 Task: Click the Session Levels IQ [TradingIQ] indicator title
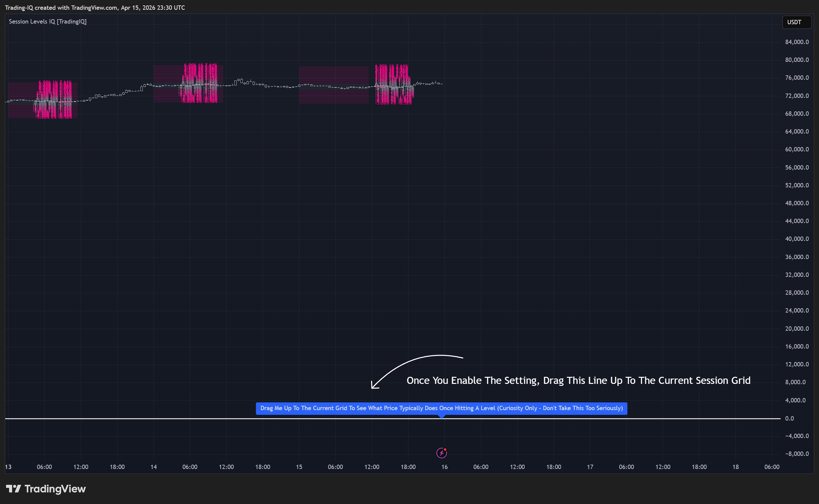pos(47,22)
